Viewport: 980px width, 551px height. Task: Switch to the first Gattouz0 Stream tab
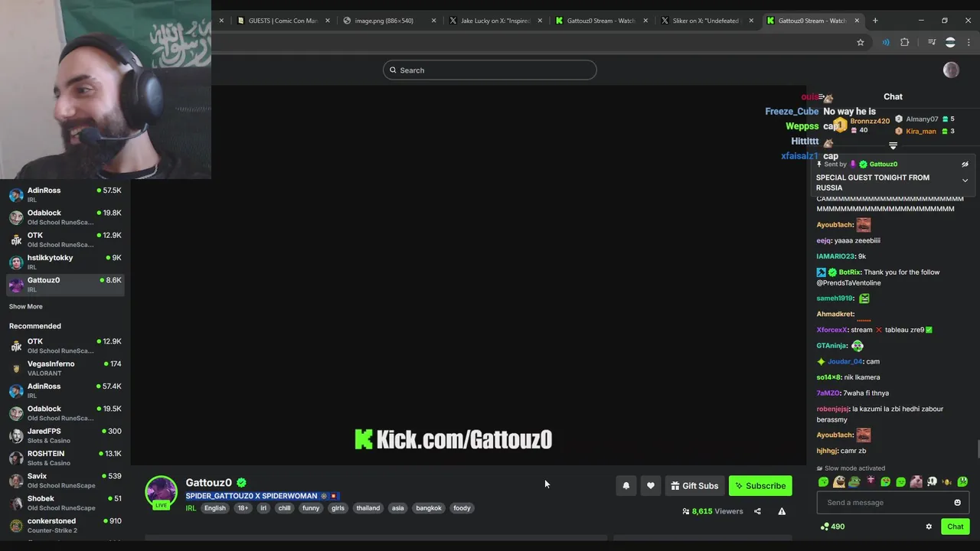click(600, 21)
